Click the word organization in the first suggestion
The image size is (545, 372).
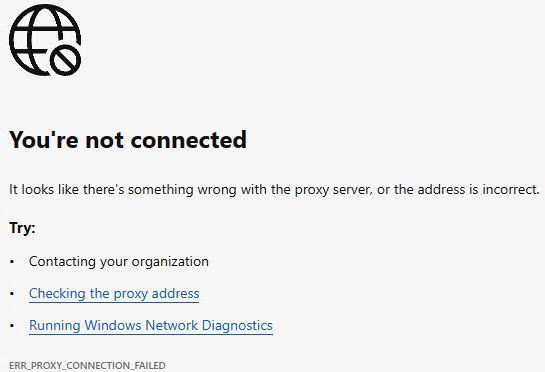(x=170, y=262)
